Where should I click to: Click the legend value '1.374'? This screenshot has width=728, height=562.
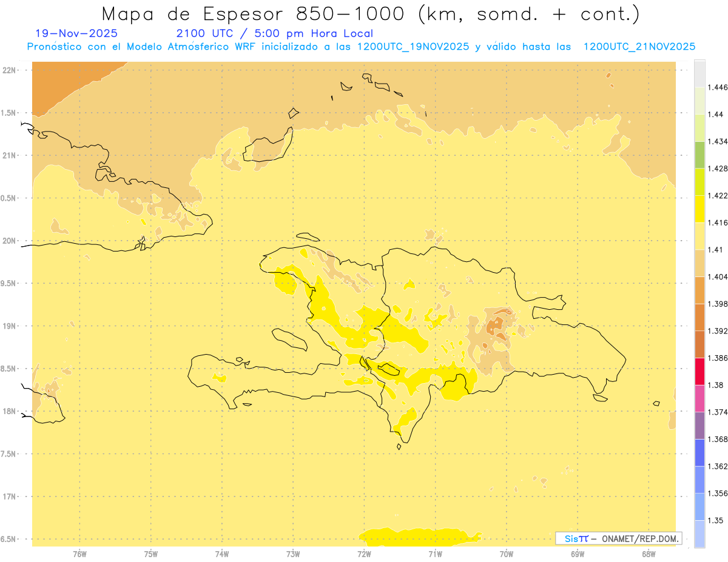[719, 412]
